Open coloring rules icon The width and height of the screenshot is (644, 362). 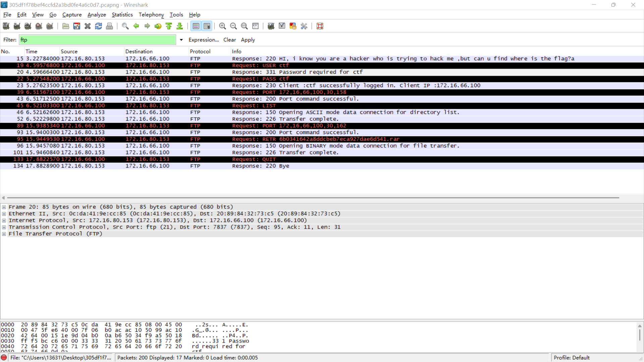[x=293, y=26]
